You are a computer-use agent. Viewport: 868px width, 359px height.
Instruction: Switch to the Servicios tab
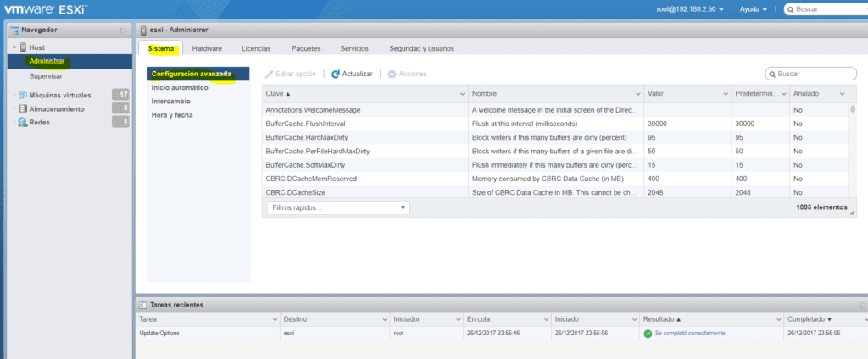[x=354, y=48]
